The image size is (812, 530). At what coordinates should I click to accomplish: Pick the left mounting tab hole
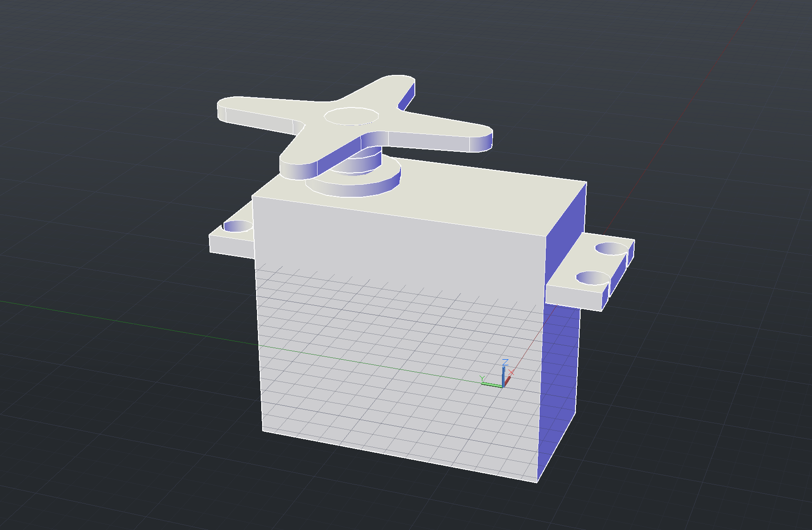pyautogui.click(x=238, y=227)
